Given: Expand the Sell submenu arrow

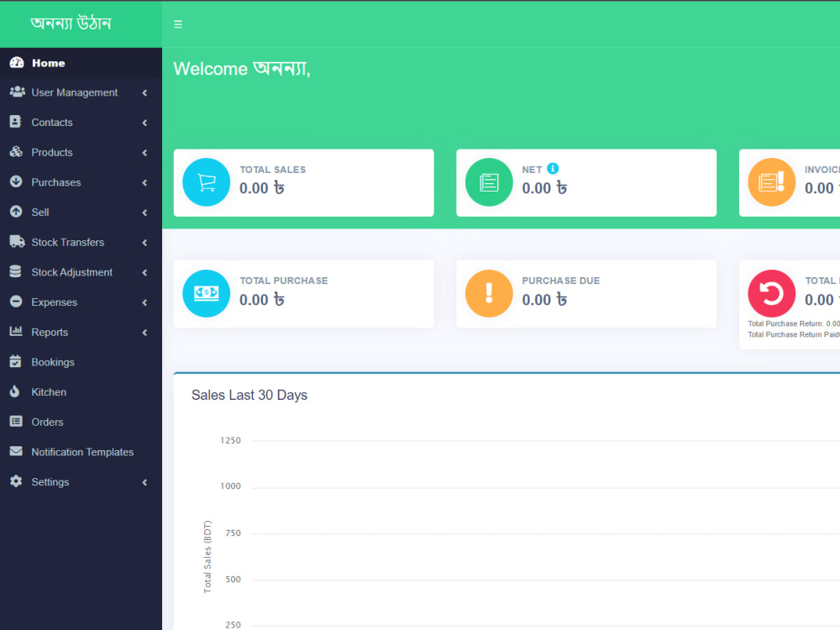Looking at the screenshot, I should [144, 213].
